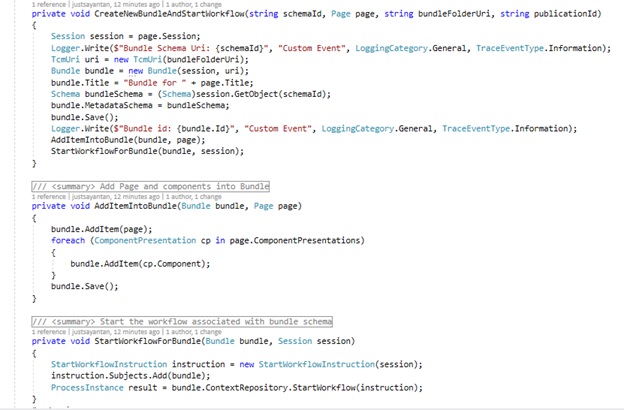Viewport: 624px width, 410px height.
Task: Open '1 author, 1 change' CodeLens above CreateNewBundleAndStartWorkflow
Action: point(194,5)
